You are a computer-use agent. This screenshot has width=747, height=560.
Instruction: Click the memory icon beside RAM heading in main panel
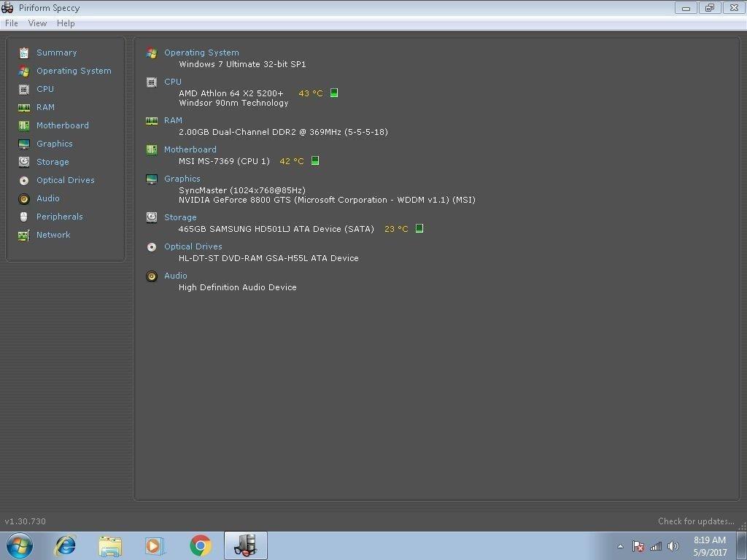(x=152, y=121)
